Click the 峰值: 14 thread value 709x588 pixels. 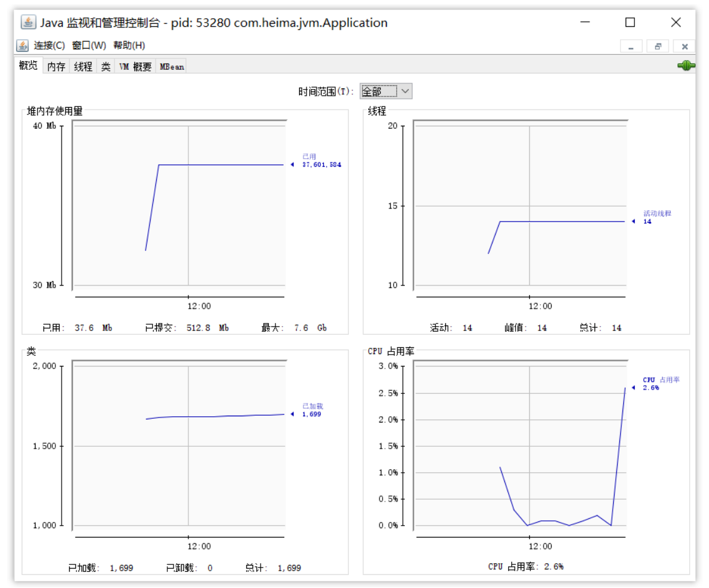[526, 328]
